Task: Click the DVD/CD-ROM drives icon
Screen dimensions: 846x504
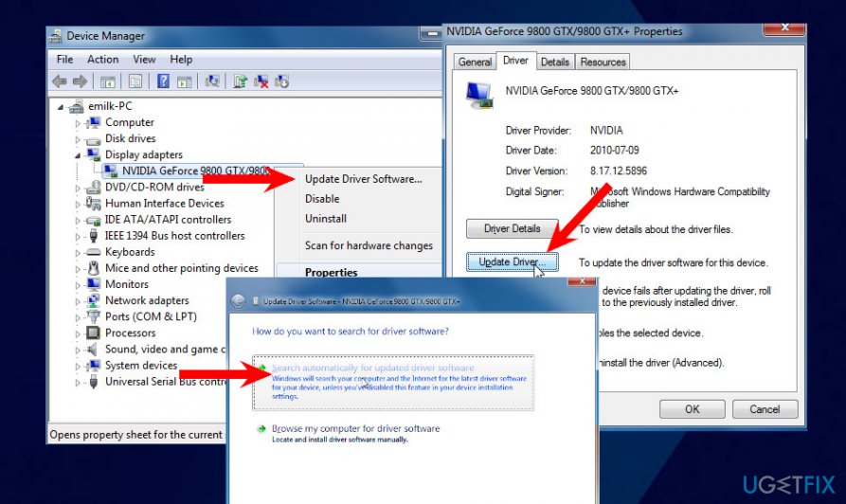Action: tap(94, 188)
